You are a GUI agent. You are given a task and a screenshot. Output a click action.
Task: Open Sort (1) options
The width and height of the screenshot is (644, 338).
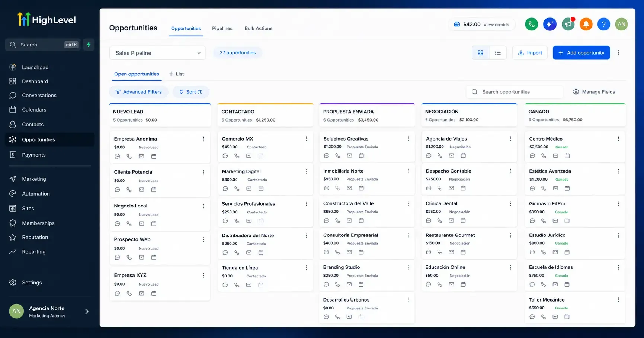coord(191,92)
